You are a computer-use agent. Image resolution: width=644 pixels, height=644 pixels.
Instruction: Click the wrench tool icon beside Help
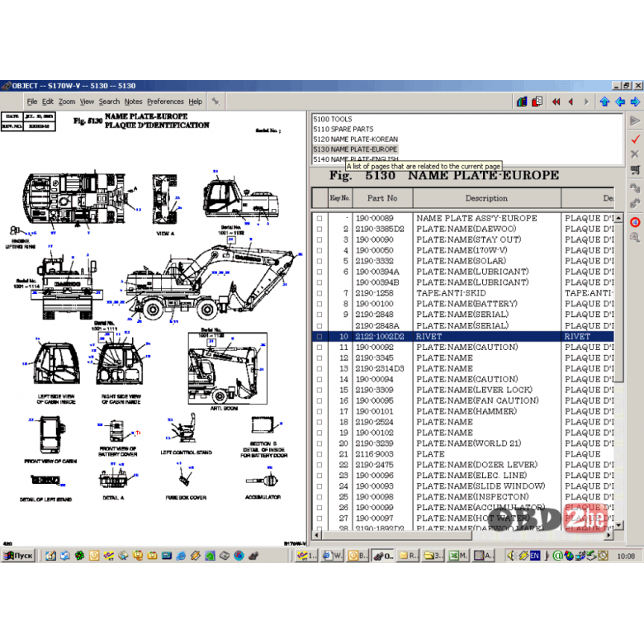pos(215,102)
